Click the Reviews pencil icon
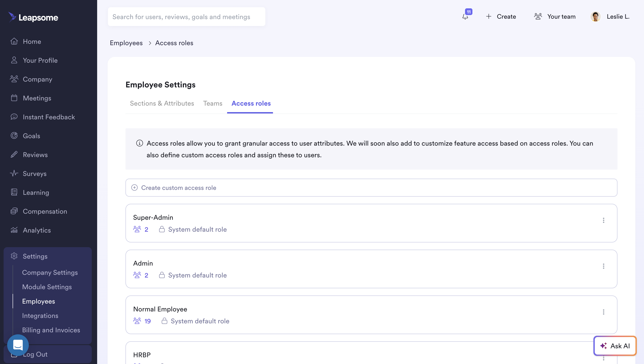644x364 pixels. 14,155
